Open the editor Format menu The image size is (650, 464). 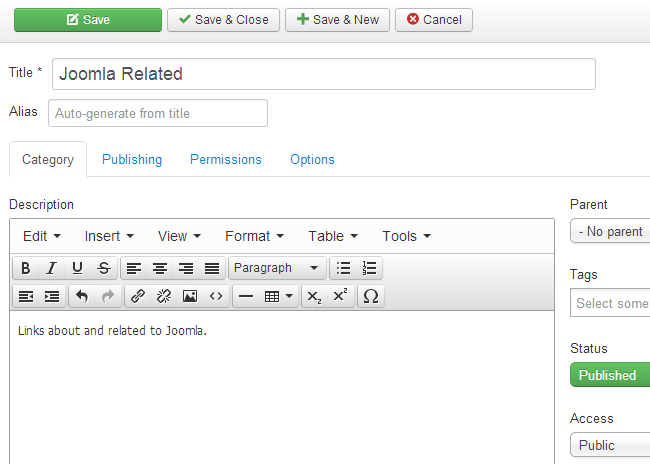click(254, 236)
